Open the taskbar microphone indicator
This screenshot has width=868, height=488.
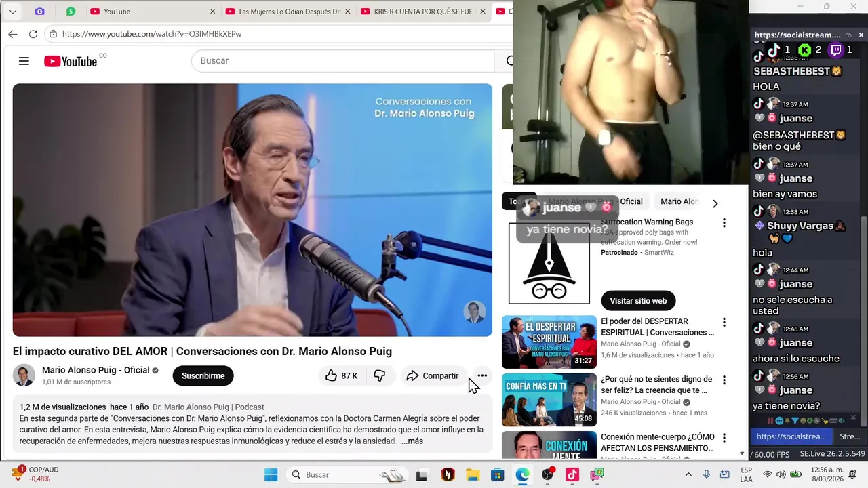pyautogui.click(x=707, y=474)
